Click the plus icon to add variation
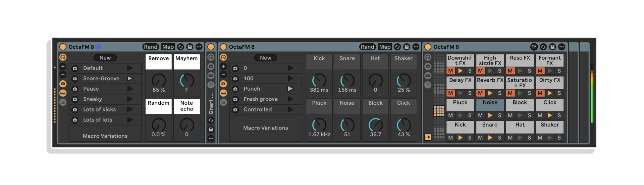This screenshot has width=644, height=185. click(63, 66)
